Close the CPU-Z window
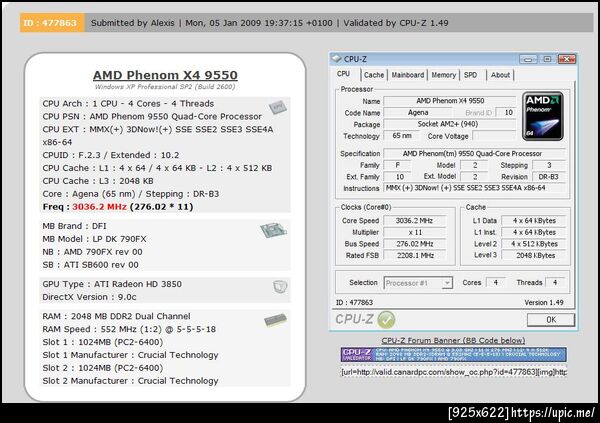The height and width of the screenshot is (423, 600). 567,59
